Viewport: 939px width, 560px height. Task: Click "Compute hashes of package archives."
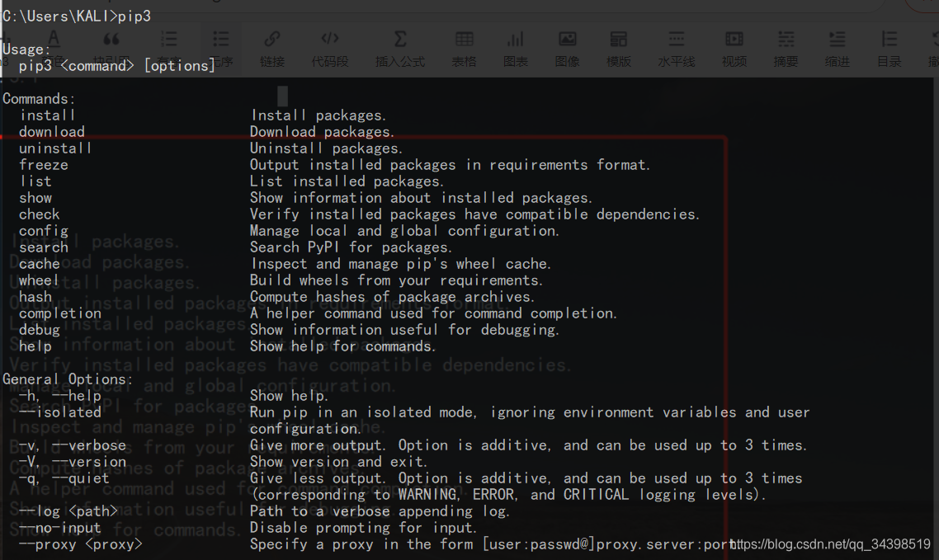click(x=392, y=297)
